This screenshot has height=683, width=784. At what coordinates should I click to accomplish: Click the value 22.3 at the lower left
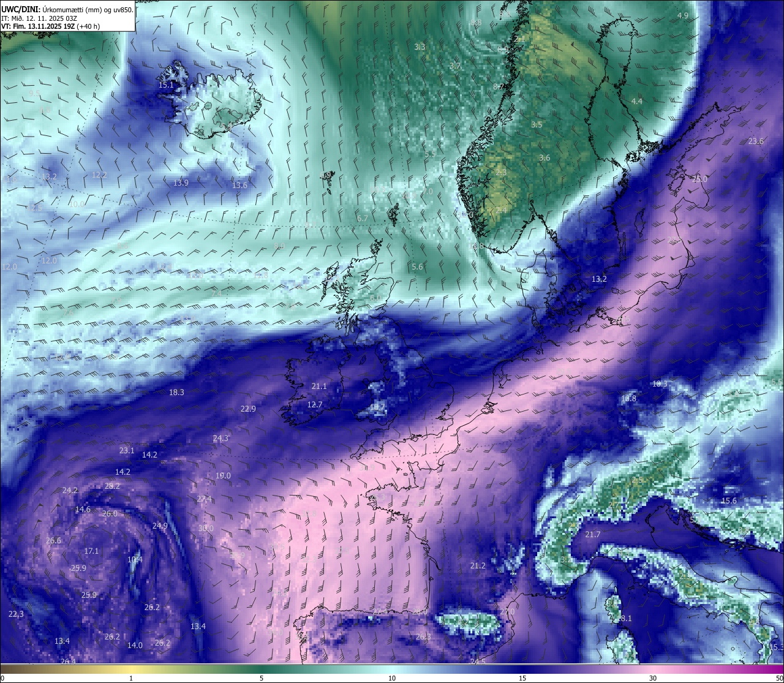pyautogui.click(x=16, y=614)
